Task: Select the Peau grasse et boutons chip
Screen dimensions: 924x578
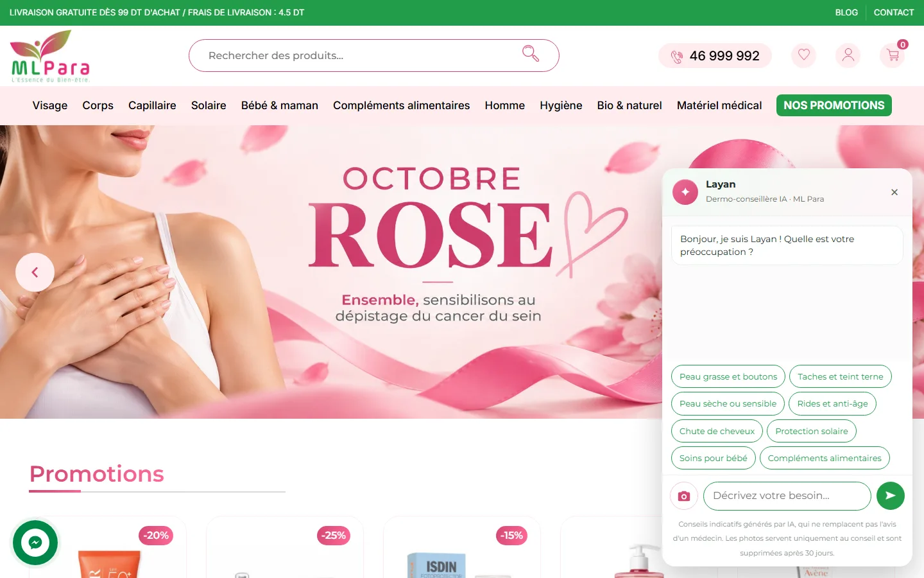Action: click(728, 376)
